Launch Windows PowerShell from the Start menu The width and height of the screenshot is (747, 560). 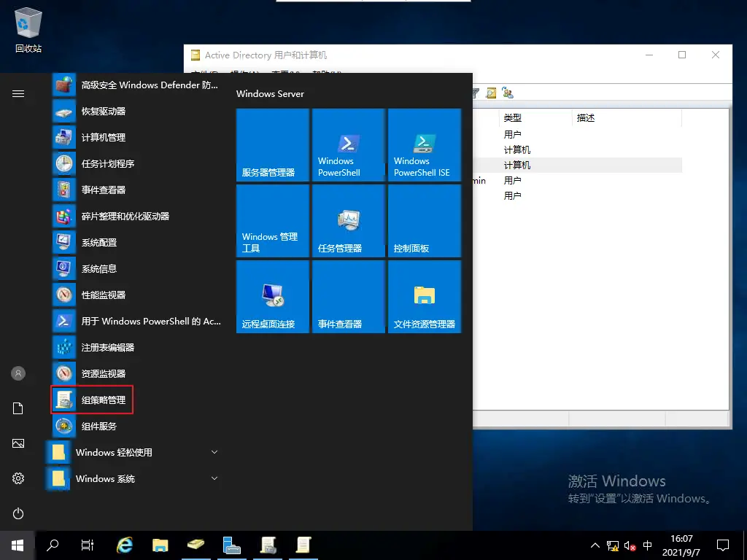(x=348, y=144)
